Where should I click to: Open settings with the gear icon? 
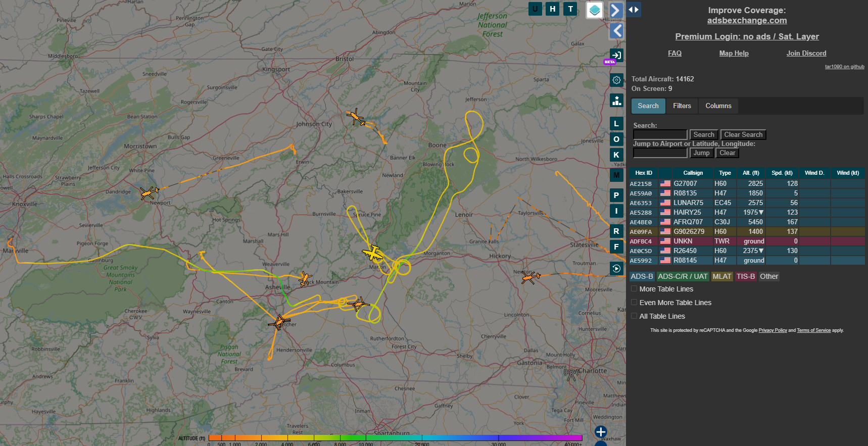(616, 80)
